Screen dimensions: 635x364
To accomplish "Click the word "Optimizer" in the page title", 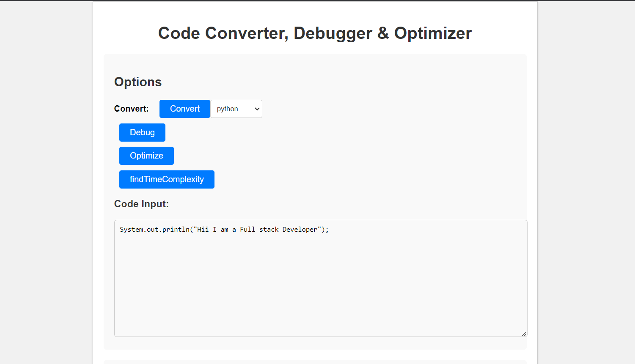I will click(x=433, y=33).
